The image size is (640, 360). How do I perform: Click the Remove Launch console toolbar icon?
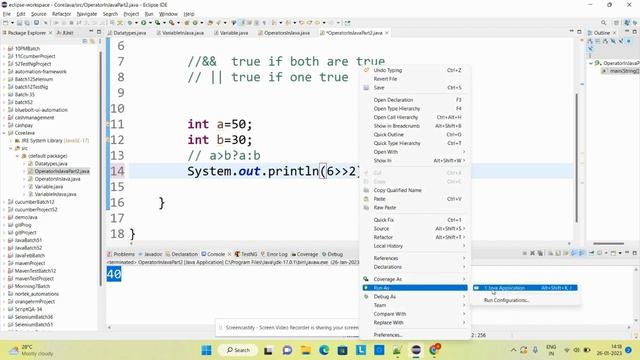tap(532, 253)
